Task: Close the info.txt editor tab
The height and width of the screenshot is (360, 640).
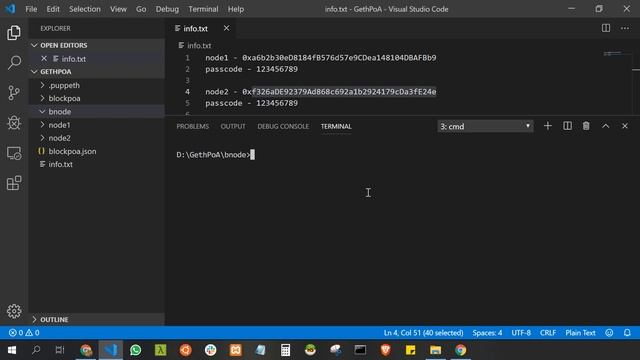Action: coord(226,28)
